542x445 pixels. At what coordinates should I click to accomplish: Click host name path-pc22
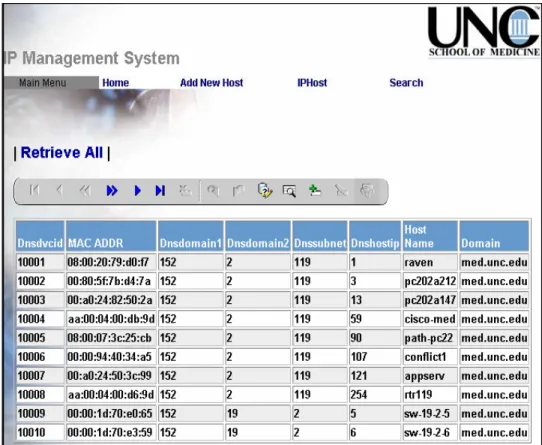pyautogui.click(x=430, y=338)
